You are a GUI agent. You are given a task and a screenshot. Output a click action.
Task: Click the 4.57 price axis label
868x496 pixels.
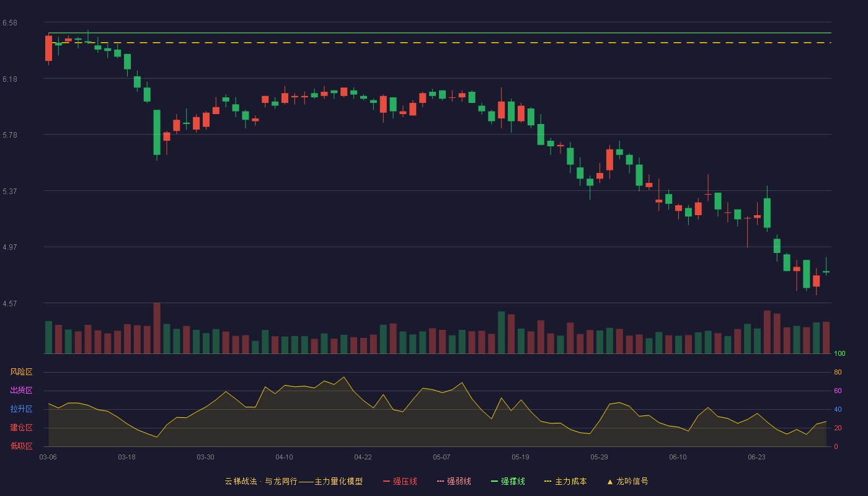(9, 304)
